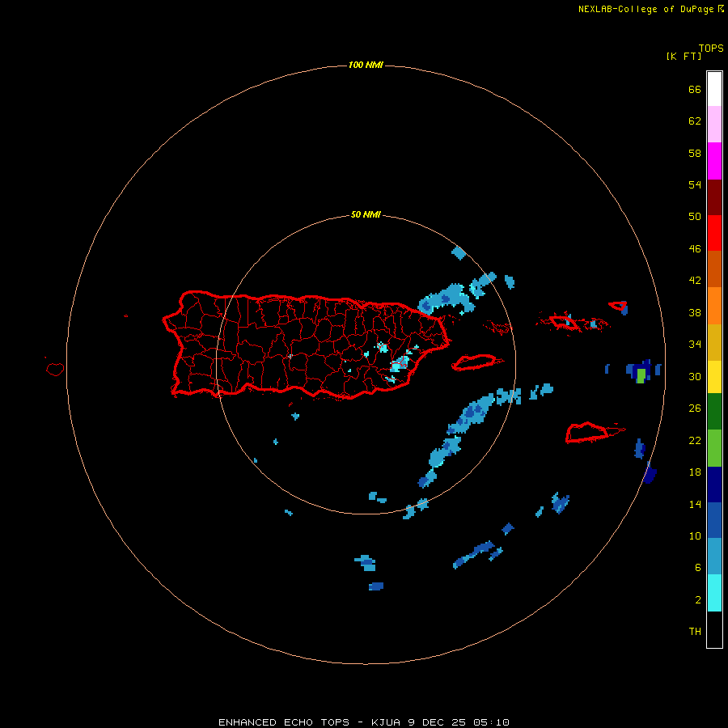Click the navy 22 kft legend color
The height and width of the screenshot is (728, 728).
point(714,485)
